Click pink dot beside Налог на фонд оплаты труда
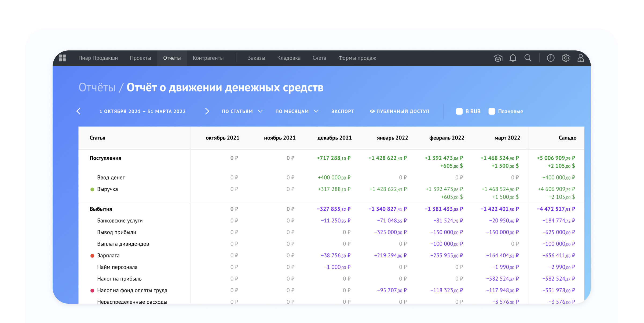This screenshot has height=323, width=644. pyautogui.click(x=92, y=291)
